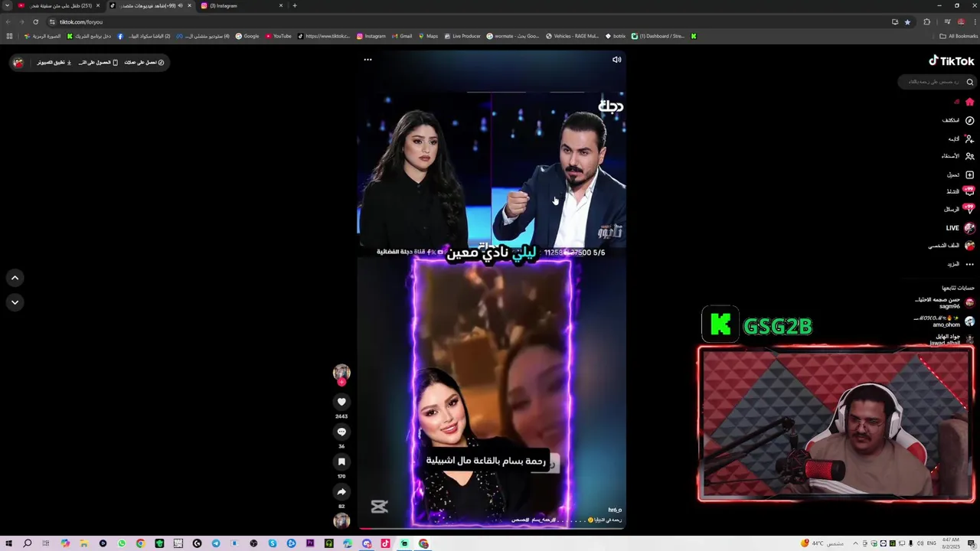Open Explore with the compass icon
This screenshot has height=551, width=980.
(x=969, y=120)
